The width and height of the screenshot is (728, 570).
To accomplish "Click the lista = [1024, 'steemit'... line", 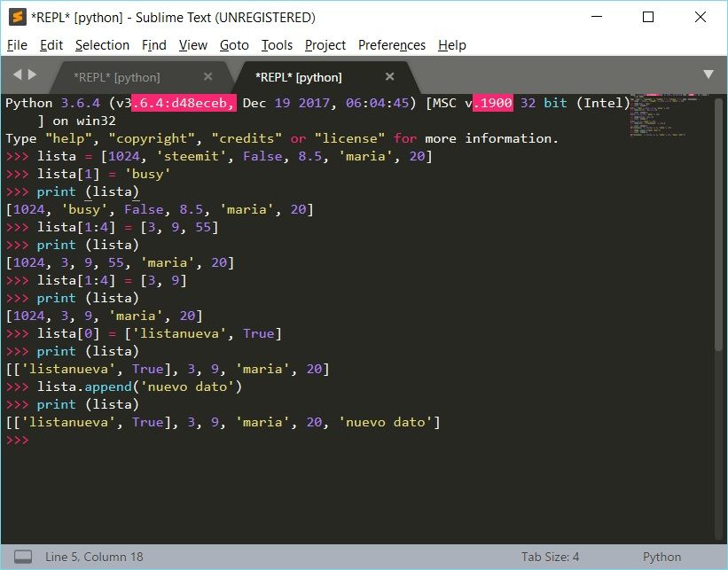I will (x=219, y=156).
